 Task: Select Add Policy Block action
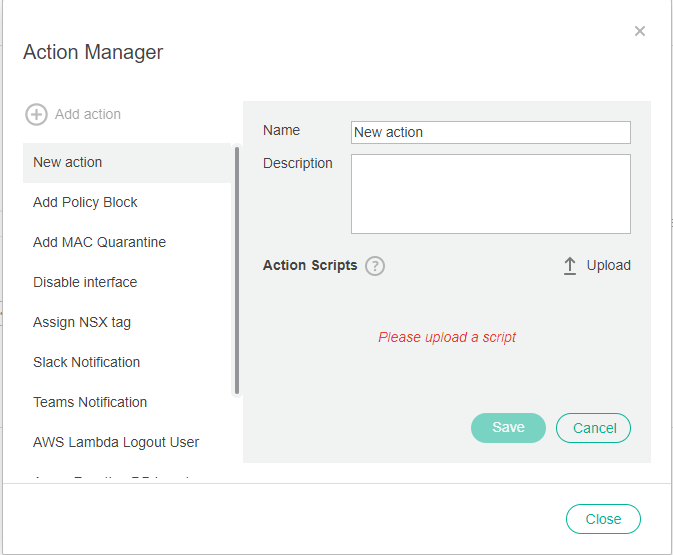pos(85,202)
